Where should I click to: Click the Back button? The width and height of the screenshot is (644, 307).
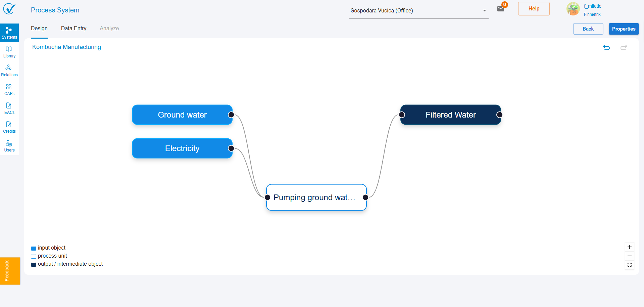(x=588, y=29)
